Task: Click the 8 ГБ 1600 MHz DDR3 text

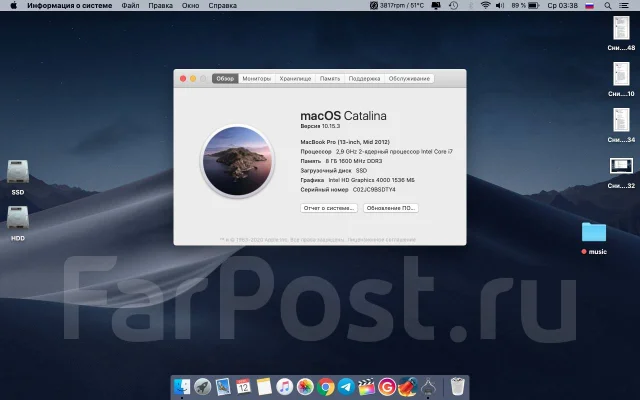Action: coord(354,161)
